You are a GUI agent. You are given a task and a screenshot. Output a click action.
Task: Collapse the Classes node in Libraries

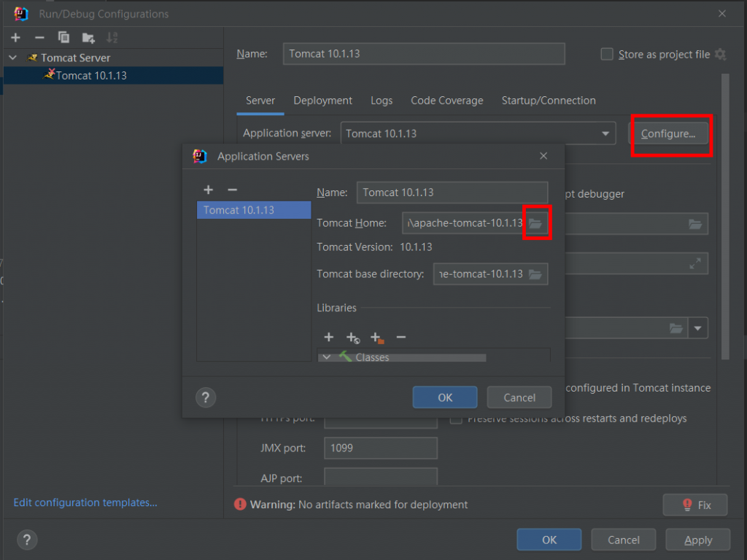pyautogui.click(x=326, y=357)
